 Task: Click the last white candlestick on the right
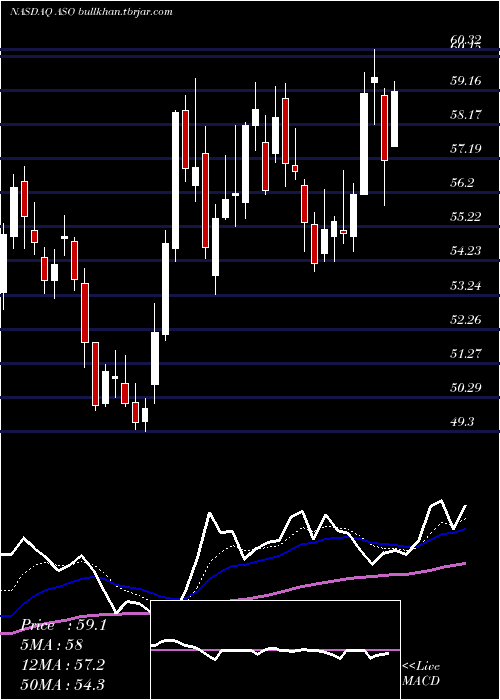pos(394,119)
